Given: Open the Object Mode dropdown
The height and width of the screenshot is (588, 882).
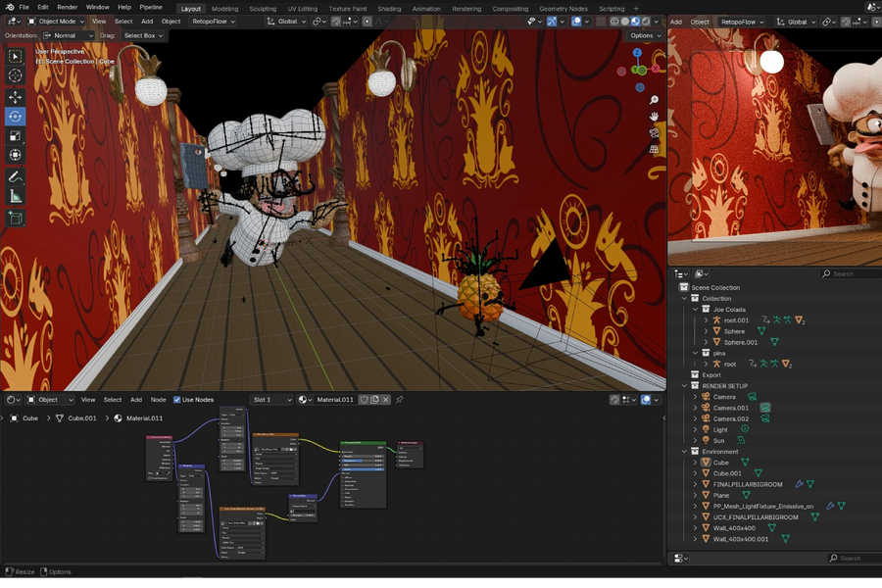Looking at the screenshot, I should point(56,22).
